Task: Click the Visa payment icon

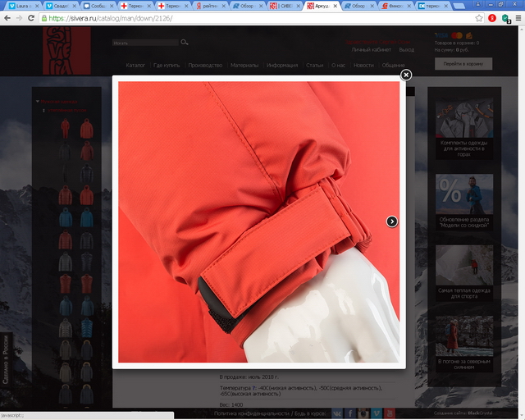Action: [x=441, y=35]
